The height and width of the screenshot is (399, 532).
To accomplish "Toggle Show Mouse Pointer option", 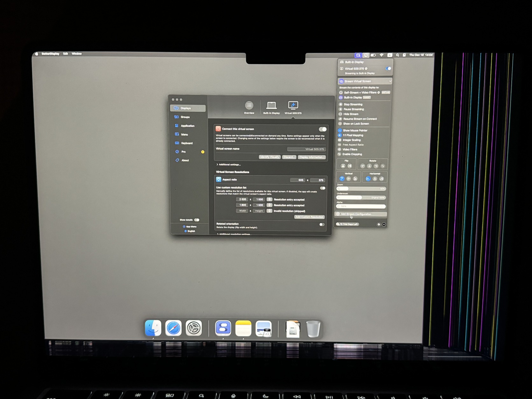I will [x=353, y=130].
